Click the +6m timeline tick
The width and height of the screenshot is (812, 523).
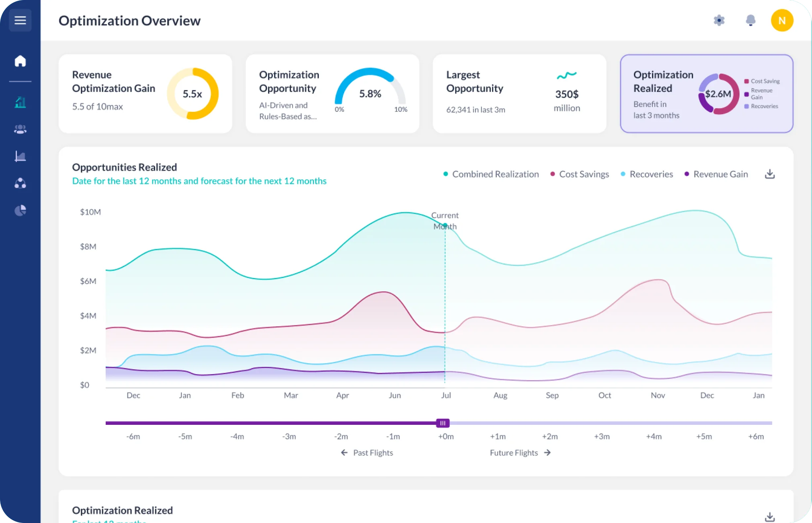(x=756, y=437)
